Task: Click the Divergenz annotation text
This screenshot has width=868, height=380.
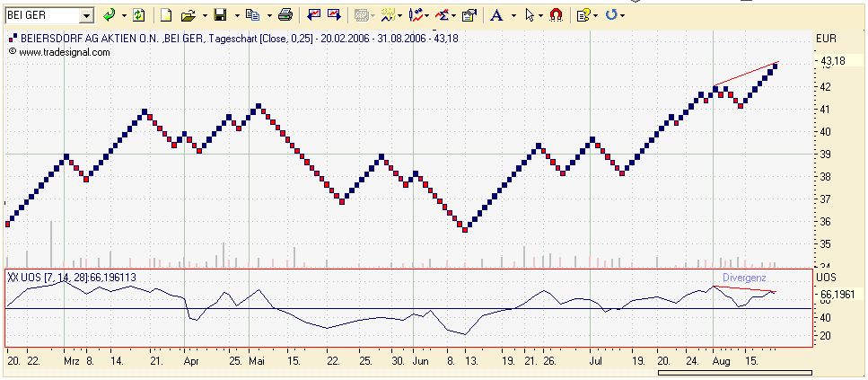Action: [x=744, y=278]
